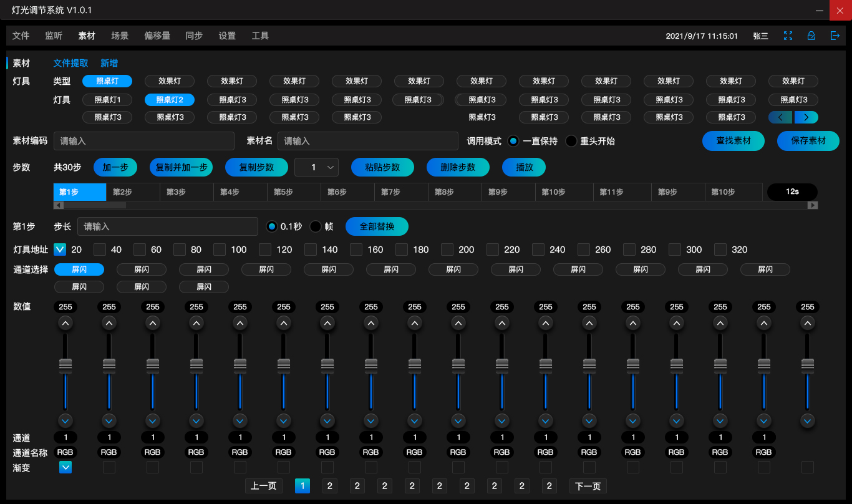Click the logout exit-arrow icon
The width and height of the screenshot is (852, 504).
click(x=835, y=36)
